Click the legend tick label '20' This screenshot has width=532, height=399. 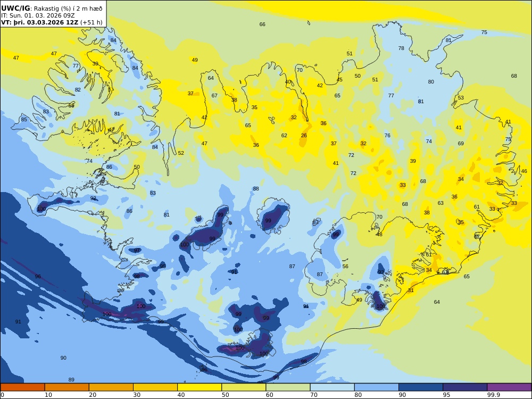[x=93, y=395]
